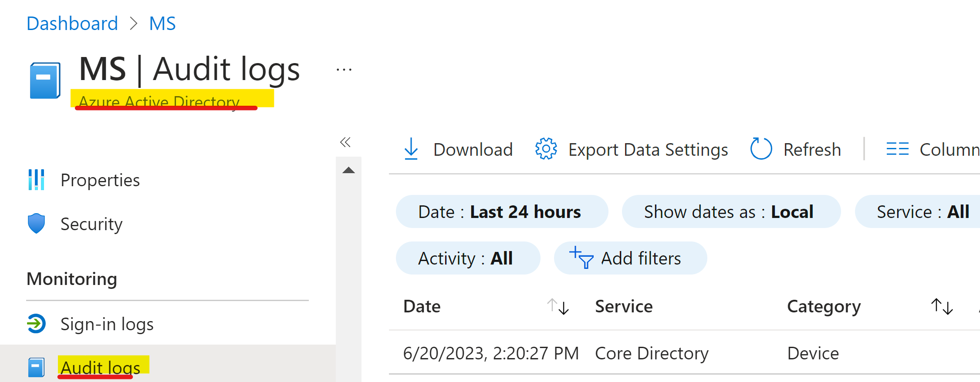The image size is (980, 382).
Task: Click Add filters button text
Action: 641,258
